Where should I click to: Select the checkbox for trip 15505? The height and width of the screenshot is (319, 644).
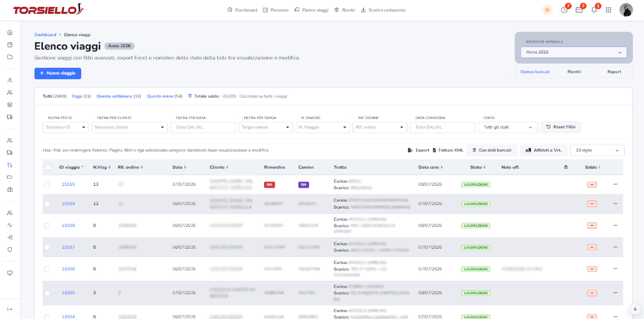coord(47,293)
